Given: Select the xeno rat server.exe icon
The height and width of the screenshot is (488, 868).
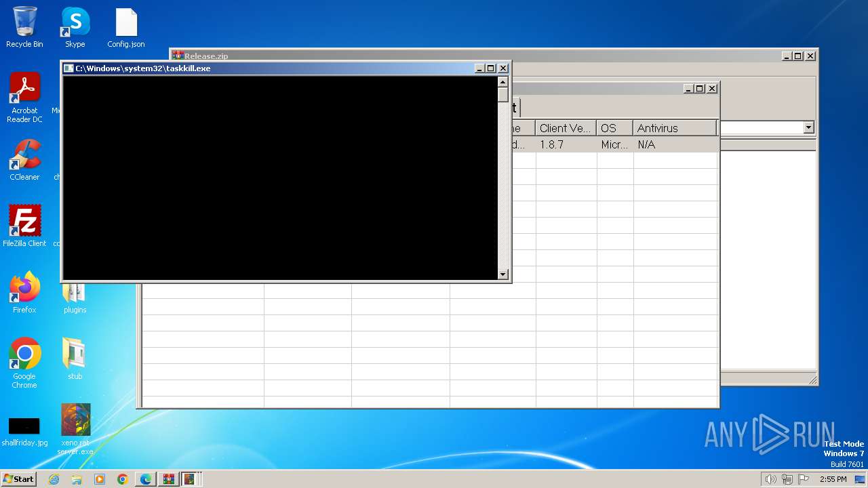Looking at the screenshot, I should (x=75, y=430).
